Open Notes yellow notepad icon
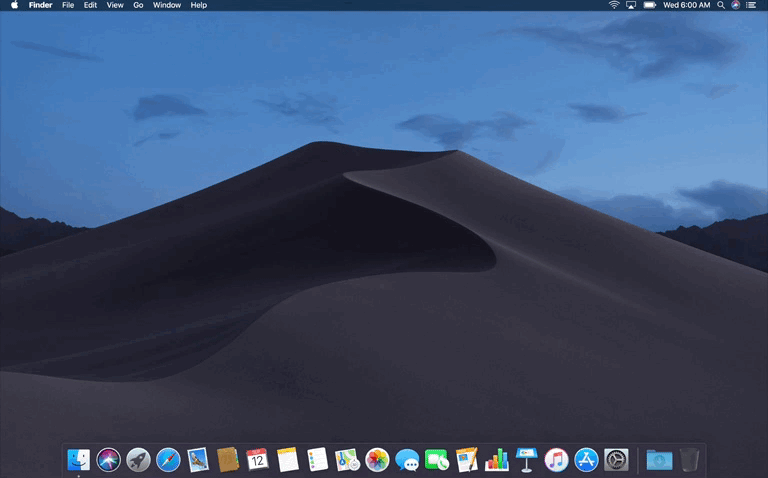Image resolution: width=768 pixels, height=478 pixels. click(x=288, y=460)
